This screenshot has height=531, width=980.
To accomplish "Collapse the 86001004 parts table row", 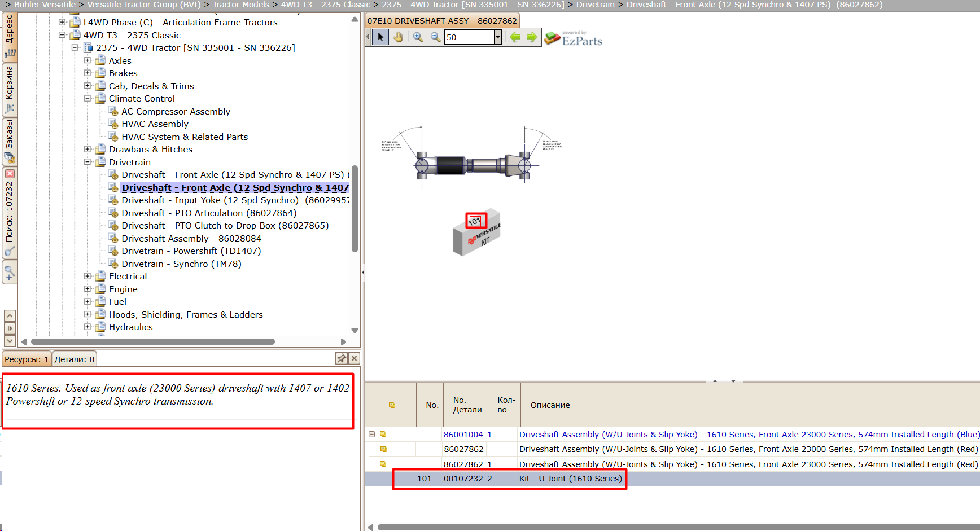I will [x=372, y=434].
